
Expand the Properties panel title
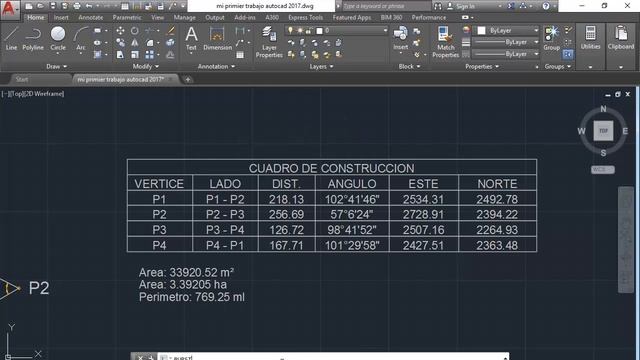tap(482, 66)
